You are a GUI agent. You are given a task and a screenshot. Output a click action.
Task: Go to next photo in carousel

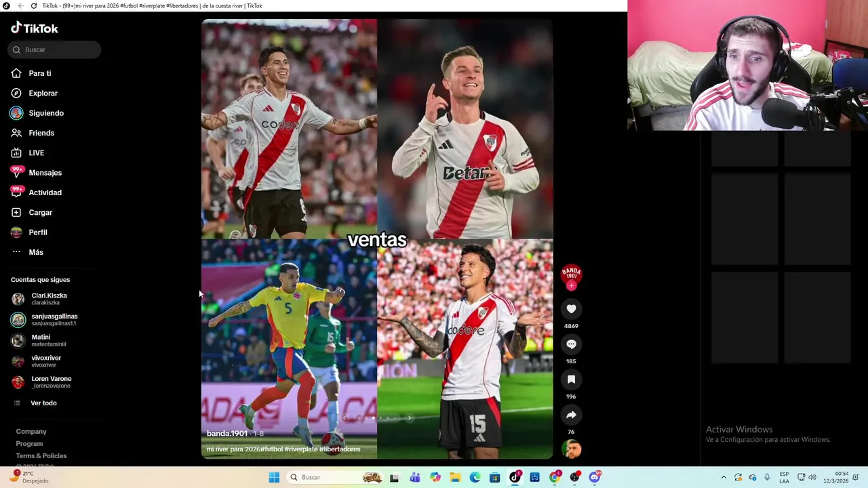click(x=409, y=418)
